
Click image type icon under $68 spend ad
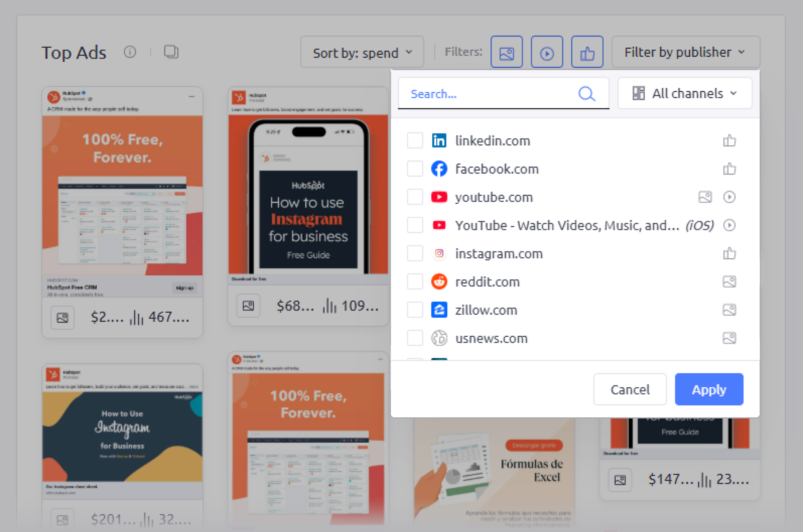click(x=248, y=306)
